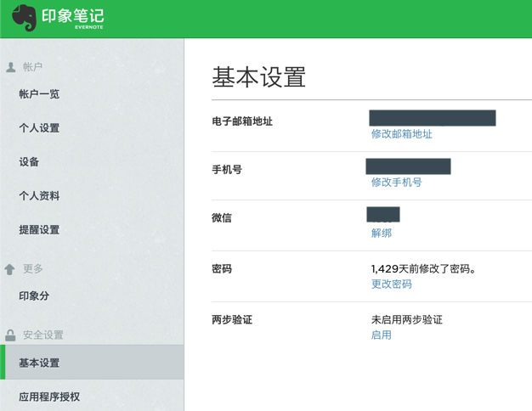Select 提醒设置 in the sidebar
This screenshot has height=411, width=532.
[x=39, y=230]
